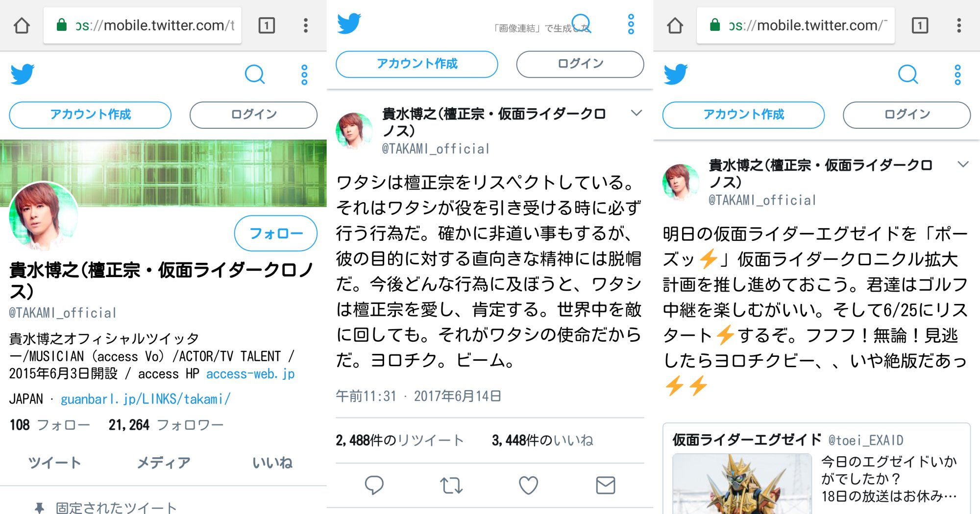
Task: Expand the chevron on the right tweet
Action: 963,164
